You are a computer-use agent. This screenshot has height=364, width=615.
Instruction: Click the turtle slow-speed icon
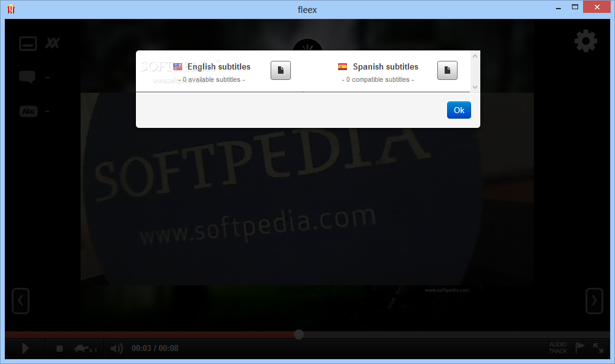(x=82, y=348)
